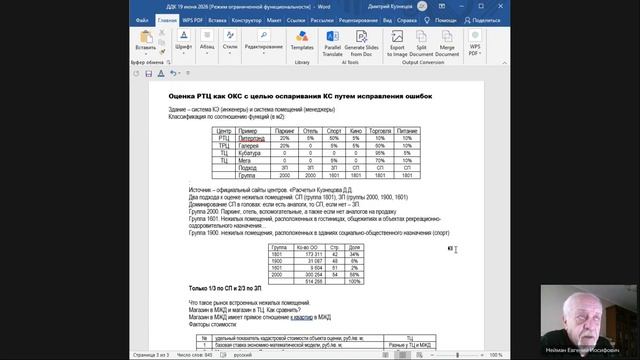Switch to Read Mode view icon
640x360 pixels.
click(x=386, y=355)
